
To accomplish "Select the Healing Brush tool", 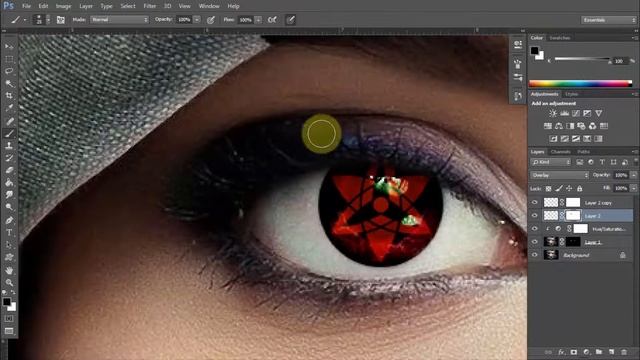I will (x=9, y=121).
